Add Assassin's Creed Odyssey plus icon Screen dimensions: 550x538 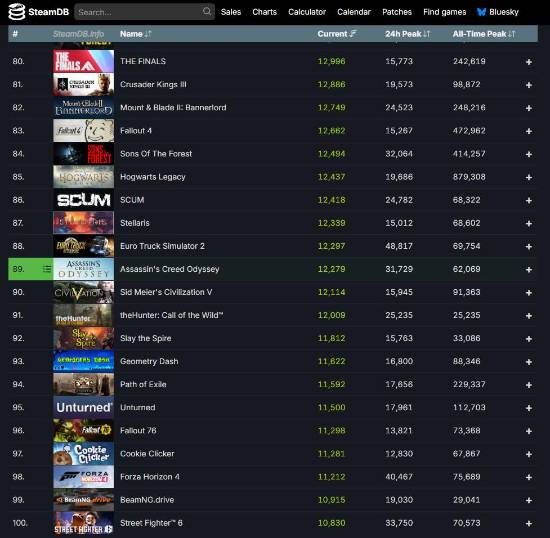tap(529, 270)
